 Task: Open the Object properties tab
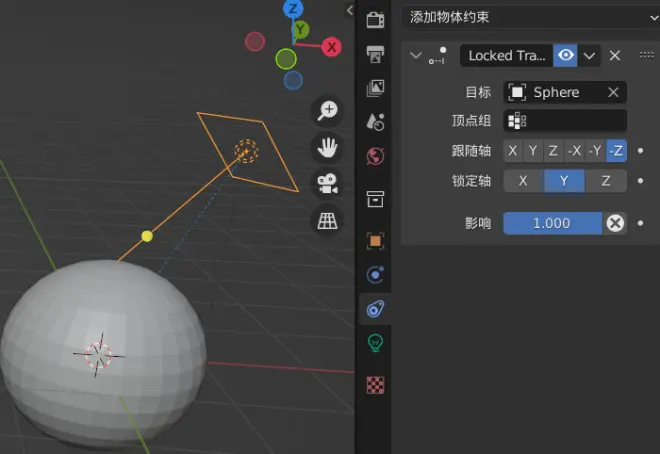tap(375, 241)
